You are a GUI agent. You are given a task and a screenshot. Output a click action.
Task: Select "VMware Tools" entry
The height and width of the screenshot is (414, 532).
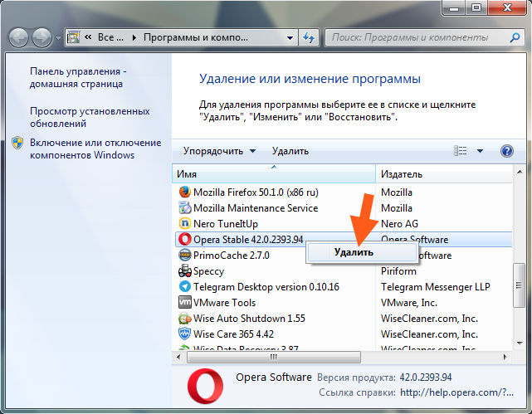tap(224, 303)
